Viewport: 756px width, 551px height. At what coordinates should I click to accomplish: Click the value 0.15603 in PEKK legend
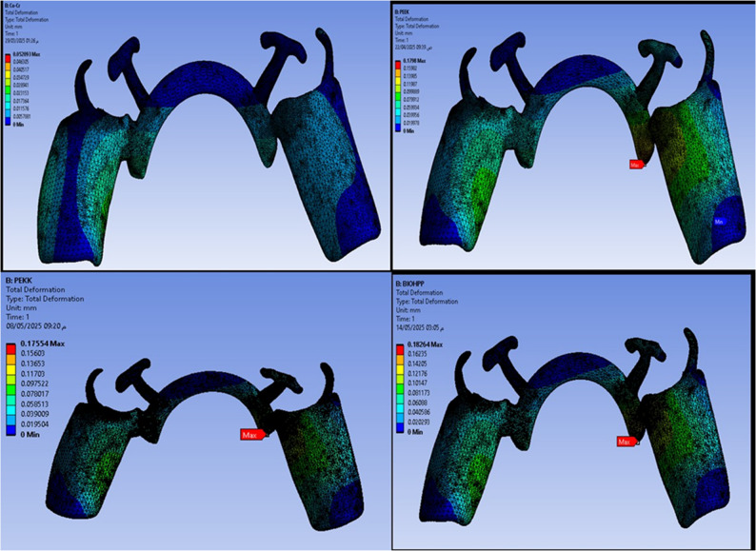coord(32,353)
